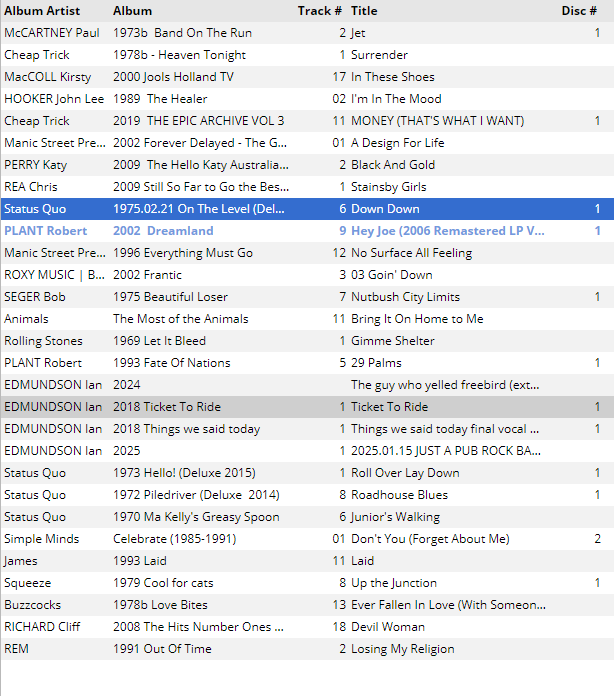Image resolution: width=614 pixels, height=696 pixels.
Task: Click album 1978b - Heaven Tonight
Action: [x=179, y=55]
